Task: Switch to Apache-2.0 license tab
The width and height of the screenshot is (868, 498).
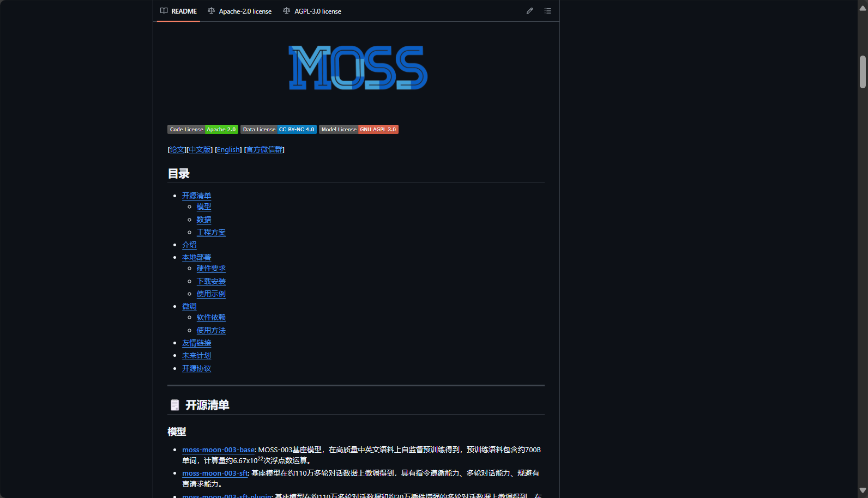Action: pyautogui.click(x=240, y=11)
